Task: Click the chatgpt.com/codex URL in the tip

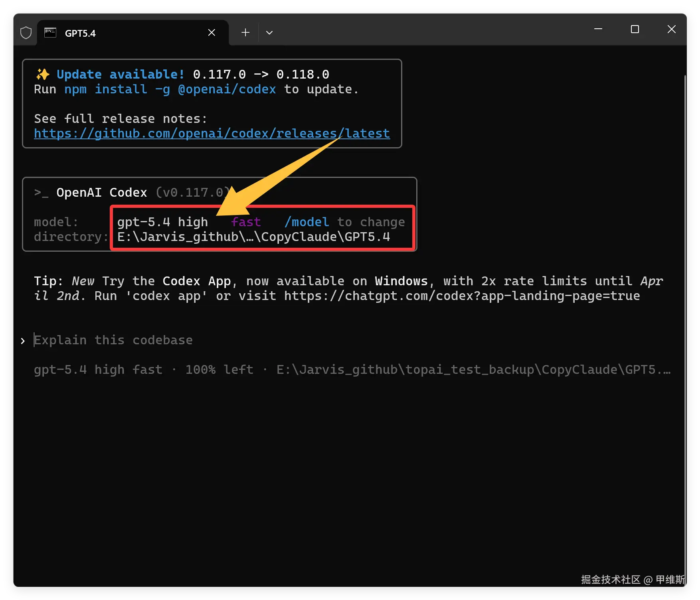Action: click(x=462, y=296)
